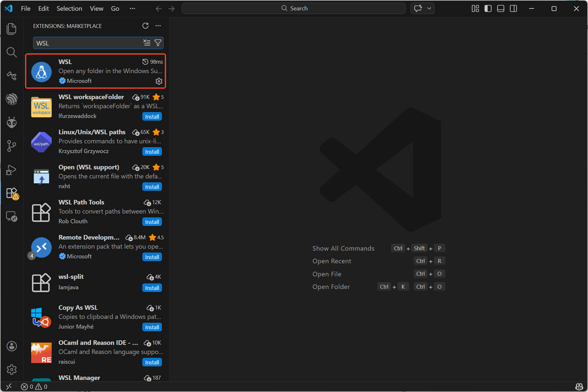Install the WSL workspaceFolder extension
This screenshot has width=588, height=392.
coord(152,117)
